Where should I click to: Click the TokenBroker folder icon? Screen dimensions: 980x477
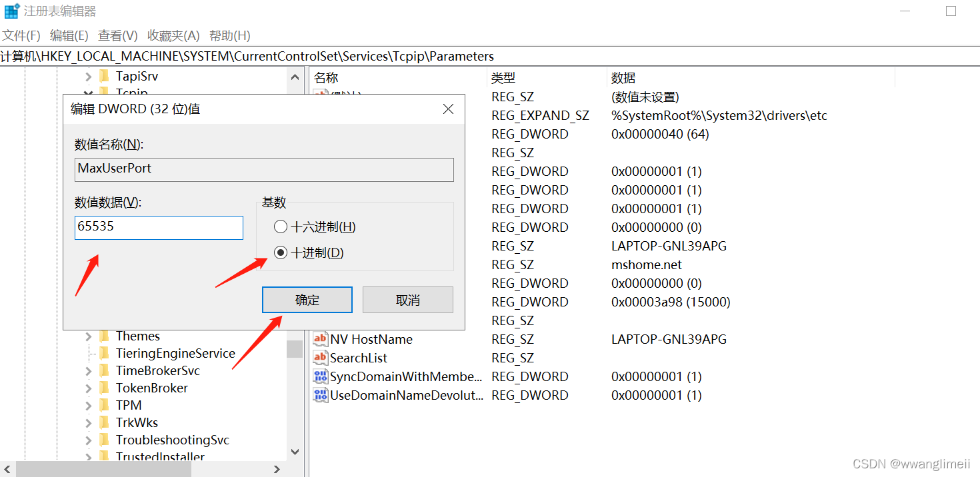click(x=104, y=388)
